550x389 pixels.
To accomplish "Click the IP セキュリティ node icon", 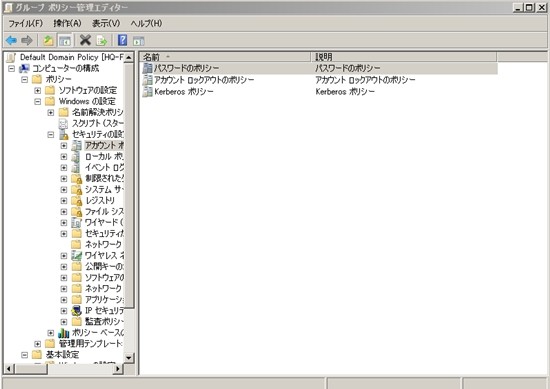I will (76, 311).
